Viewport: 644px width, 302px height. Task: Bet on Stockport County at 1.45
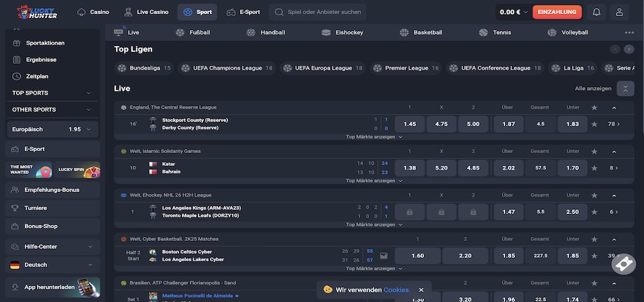(x=410, y=124)
